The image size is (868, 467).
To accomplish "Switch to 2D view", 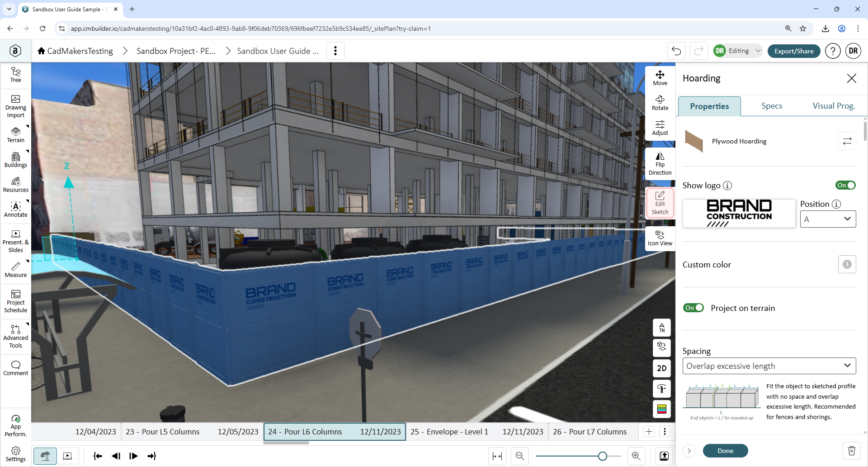I will (x=662, y=368).
